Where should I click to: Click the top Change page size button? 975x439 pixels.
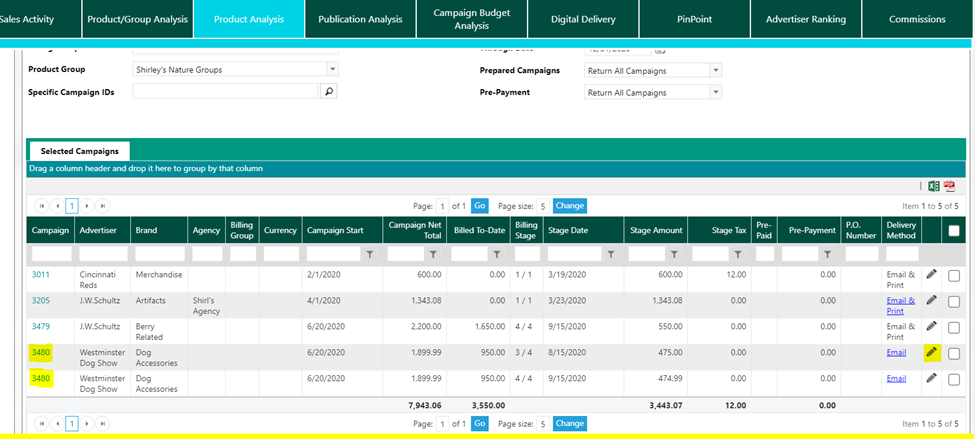pos(570,206)
